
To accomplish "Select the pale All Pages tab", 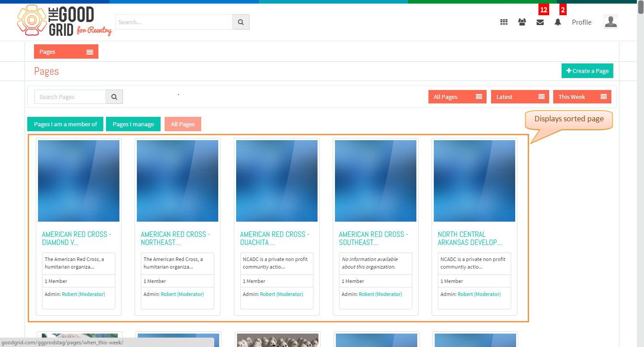I will 183,124.
